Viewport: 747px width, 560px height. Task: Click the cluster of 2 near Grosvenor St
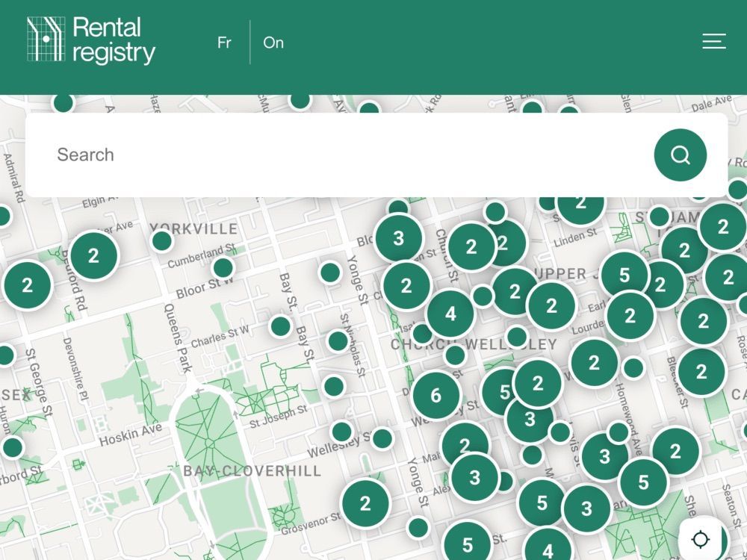[365, 503]
